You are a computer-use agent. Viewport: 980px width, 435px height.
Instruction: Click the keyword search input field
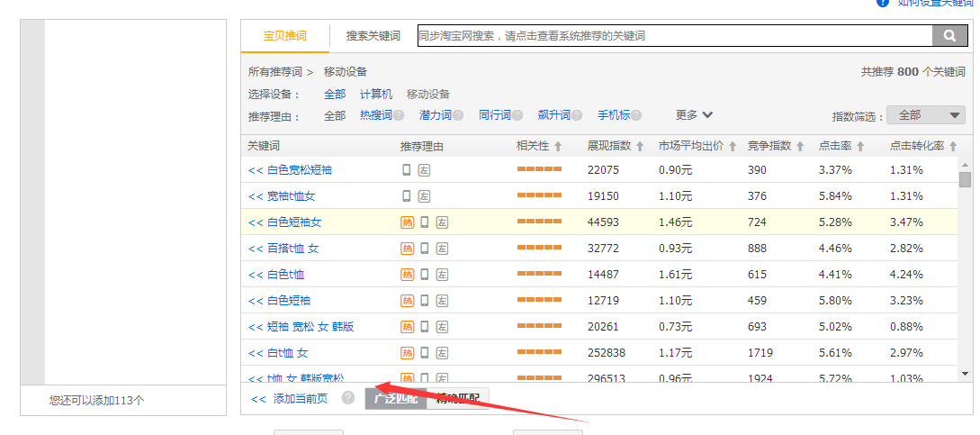click(673, 36)
